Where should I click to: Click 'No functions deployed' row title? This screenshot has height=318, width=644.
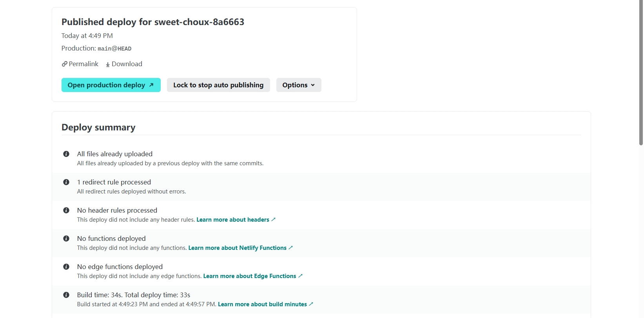[111, 238]
